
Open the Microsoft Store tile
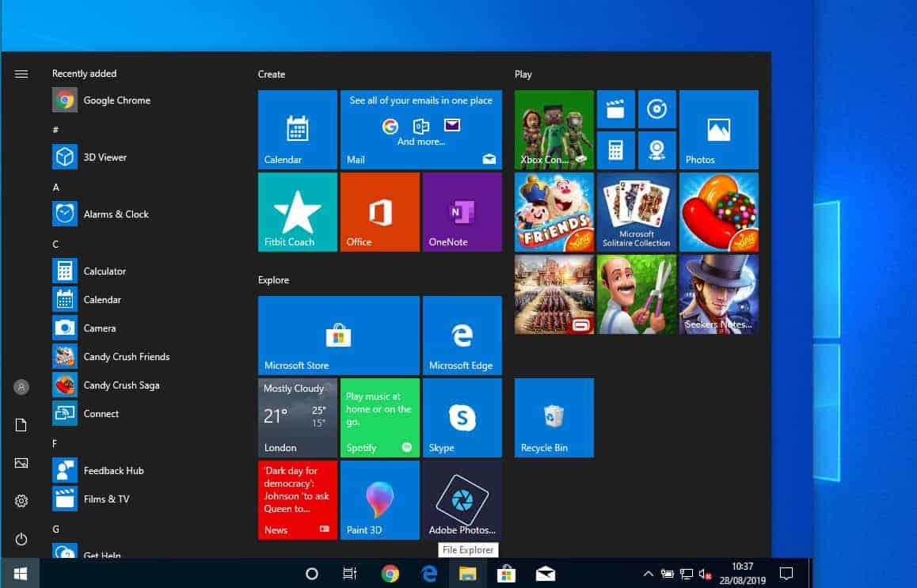(338, 335)
